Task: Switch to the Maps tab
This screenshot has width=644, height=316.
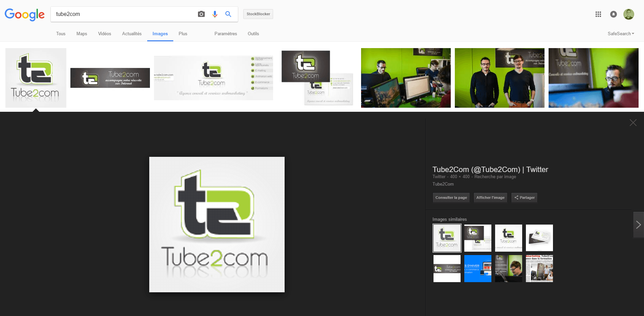Action: (x=82, y=34)
